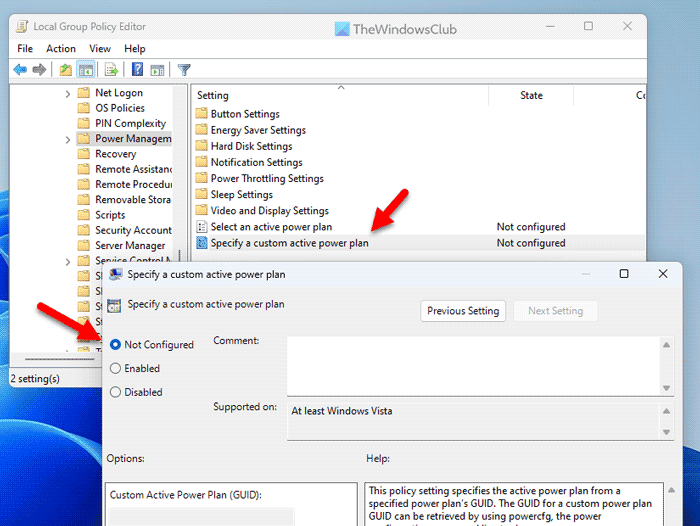Click the PIN Complexity folder icon in tree
The height and width of the screenshot is (526, 700).
pyautogui.click(x=83, y=123)
